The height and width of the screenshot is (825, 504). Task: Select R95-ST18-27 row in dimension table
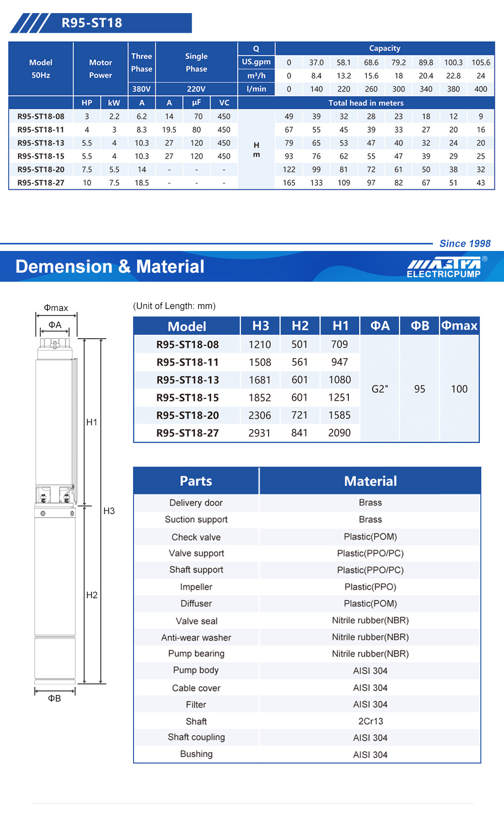point(187,433)
